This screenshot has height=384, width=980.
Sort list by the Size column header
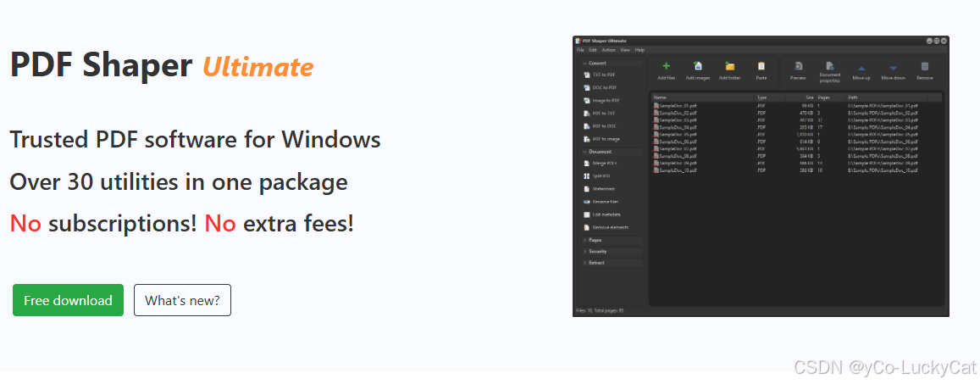click(x=800, y=97)
